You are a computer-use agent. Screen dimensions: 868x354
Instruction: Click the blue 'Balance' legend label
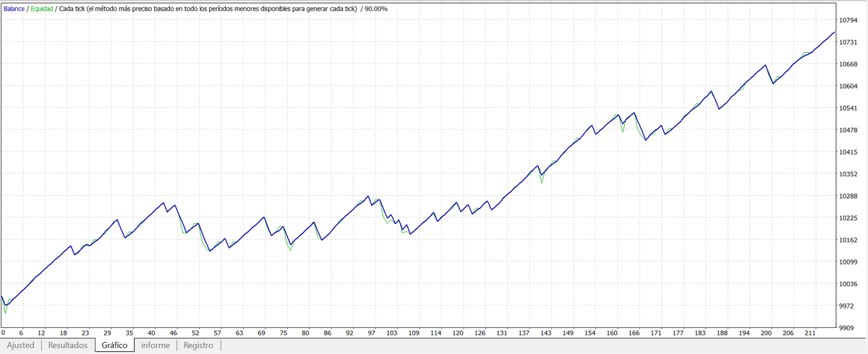[14, 8]
